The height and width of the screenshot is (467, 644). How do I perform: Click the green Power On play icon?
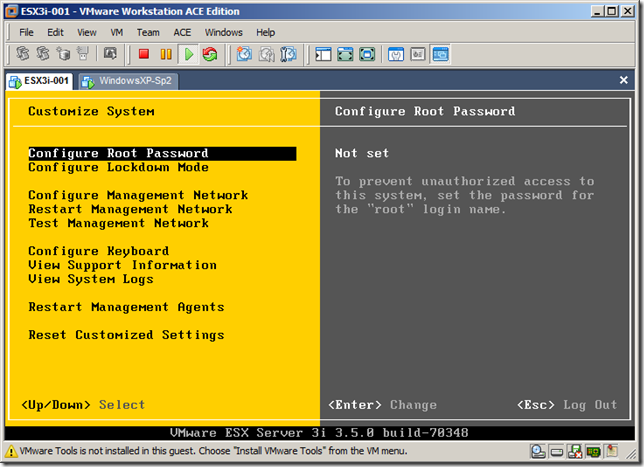pos(188,54)
